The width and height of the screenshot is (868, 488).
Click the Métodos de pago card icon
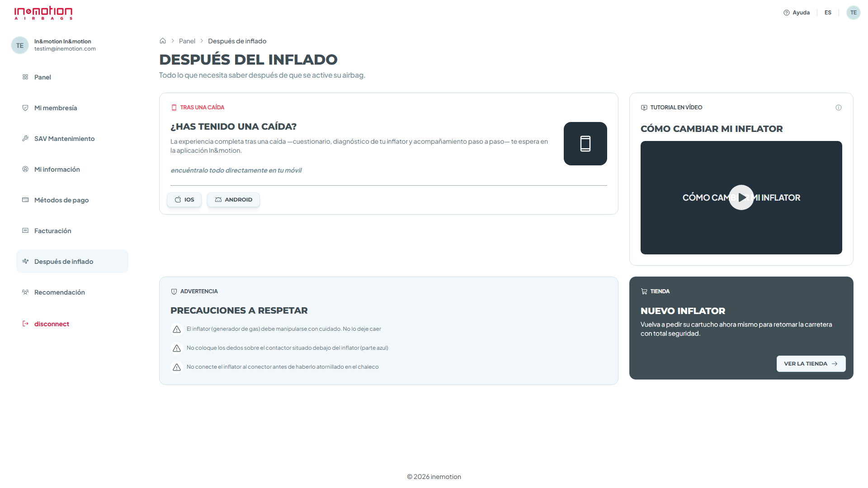click(x=25, y=200)
